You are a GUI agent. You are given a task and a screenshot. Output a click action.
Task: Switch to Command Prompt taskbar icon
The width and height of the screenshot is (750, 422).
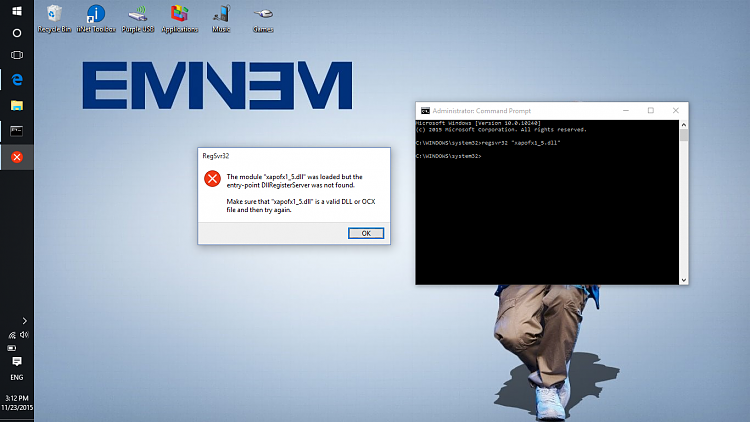[17, 131]
